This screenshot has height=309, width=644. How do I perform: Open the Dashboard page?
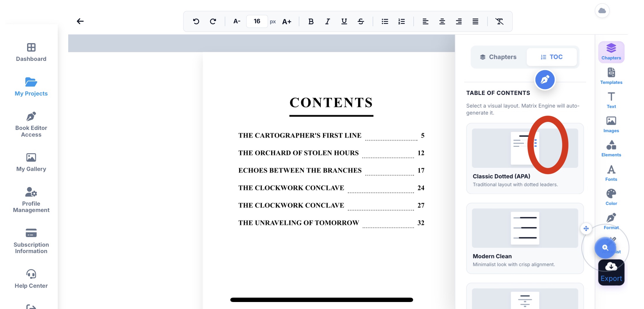pos(31,52)
